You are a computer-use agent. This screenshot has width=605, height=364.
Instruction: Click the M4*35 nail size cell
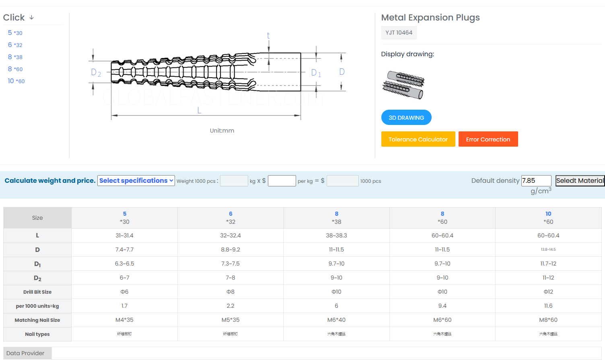click(x=125, y=320)
